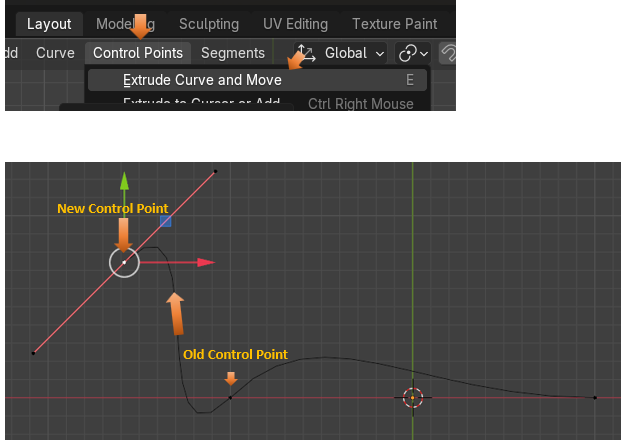The height and width of the screenshot is (440, 621).
Task: Go to the Texture Paint workspace tab
Action: click(394, 23)
